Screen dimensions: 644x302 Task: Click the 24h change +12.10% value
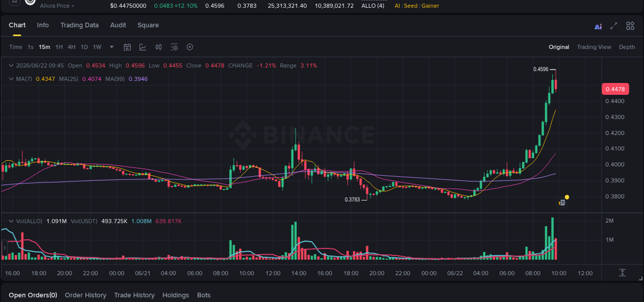(x=187, y=6)
